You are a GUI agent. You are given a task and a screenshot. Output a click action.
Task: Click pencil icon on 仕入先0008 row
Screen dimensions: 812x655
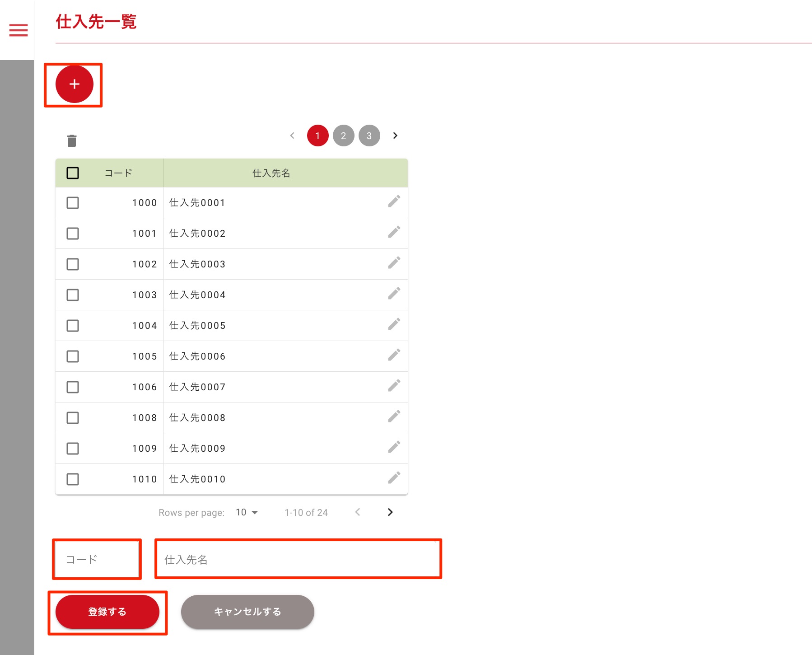394,416
